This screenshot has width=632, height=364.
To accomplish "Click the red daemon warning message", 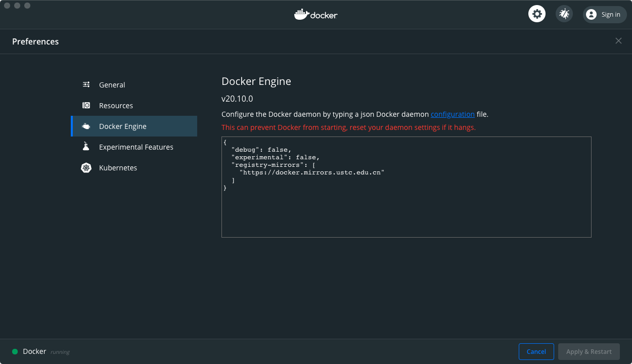I will [x=348, y=127].
